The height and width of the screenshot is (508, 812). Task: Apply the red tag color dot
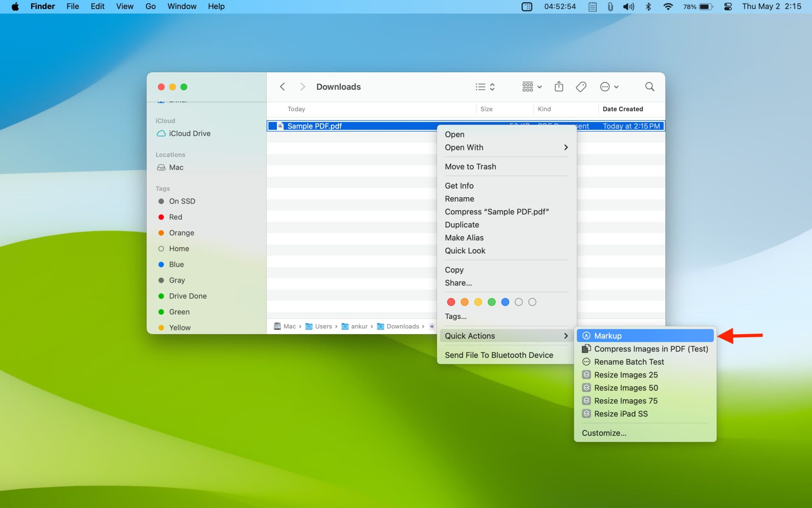451,302
